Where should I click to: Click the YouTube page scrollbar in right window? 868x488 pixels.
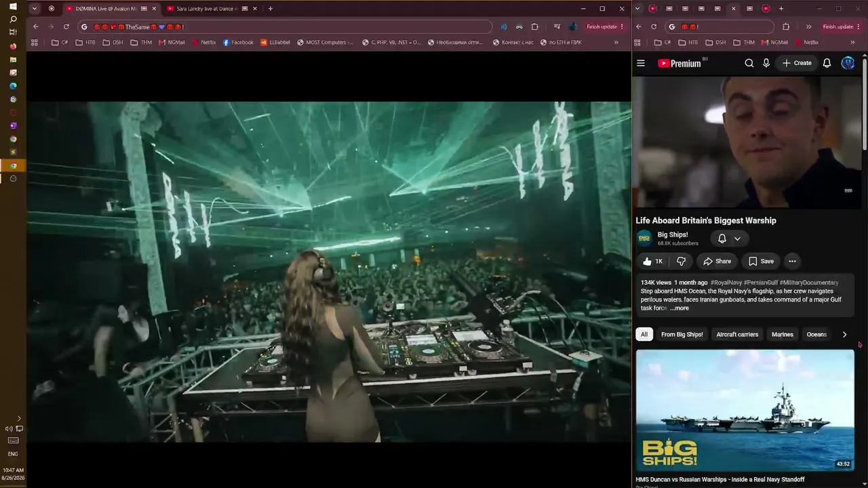865,105
